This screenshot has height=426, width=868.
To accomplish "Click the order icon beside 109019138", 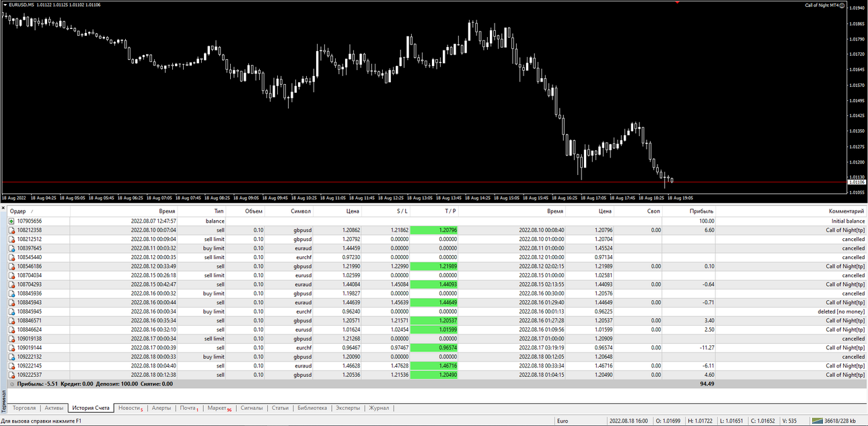I will 11,339.
